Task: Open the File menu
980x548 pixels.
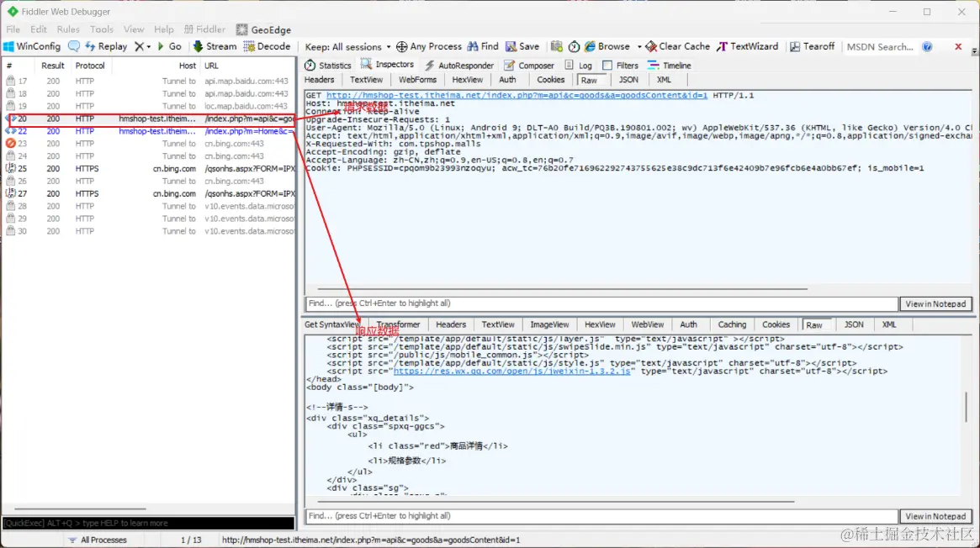Action: [13, 29]
